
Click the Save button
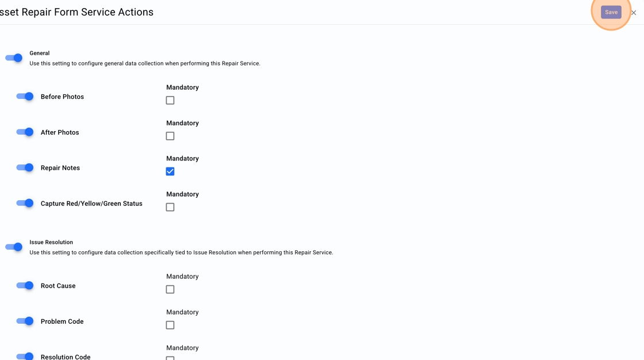point(611,12)
